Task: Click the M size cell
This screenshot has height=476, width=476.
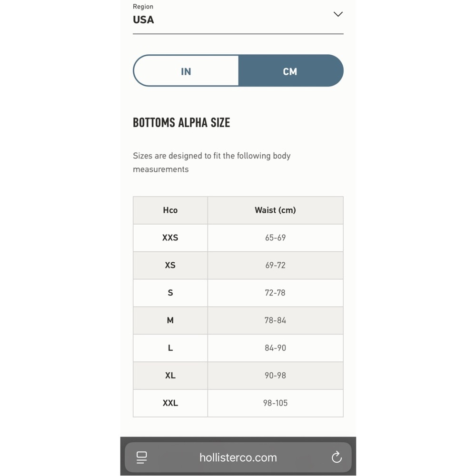Action: pos(170,320)
